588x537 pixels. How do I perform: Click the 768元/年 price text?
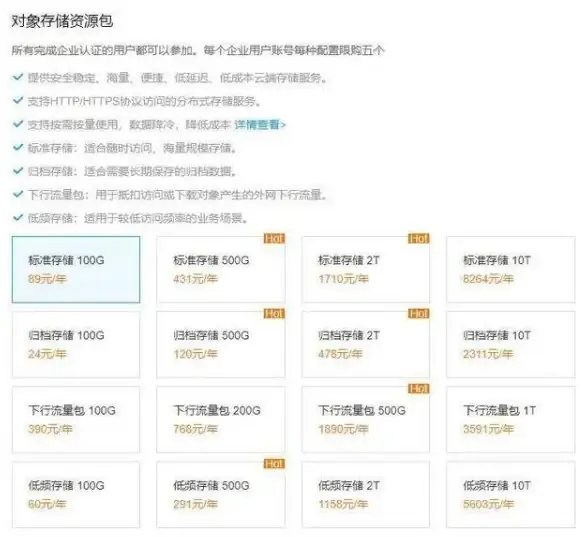pyautogui.click(x=195, y=429)
